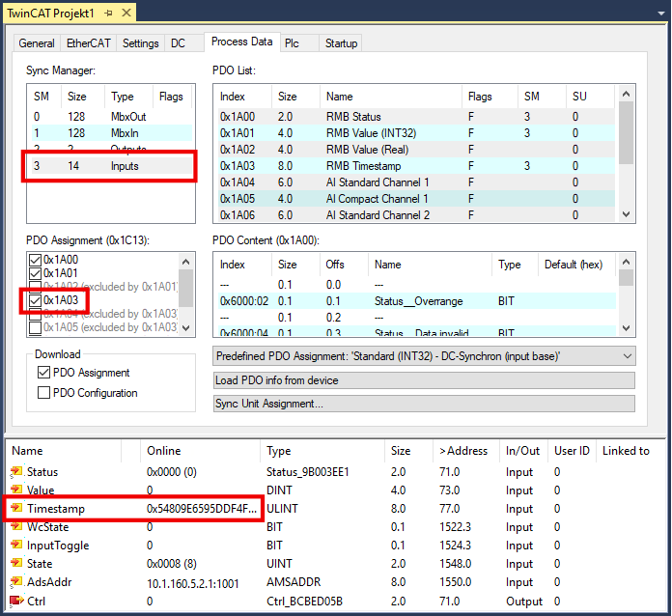
Task: Click Load PDO info from device button
Action: point(424,380)
